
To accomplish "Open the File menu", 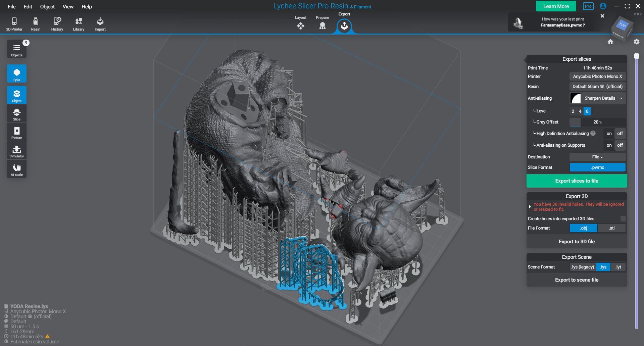I will tap(12, 6).
